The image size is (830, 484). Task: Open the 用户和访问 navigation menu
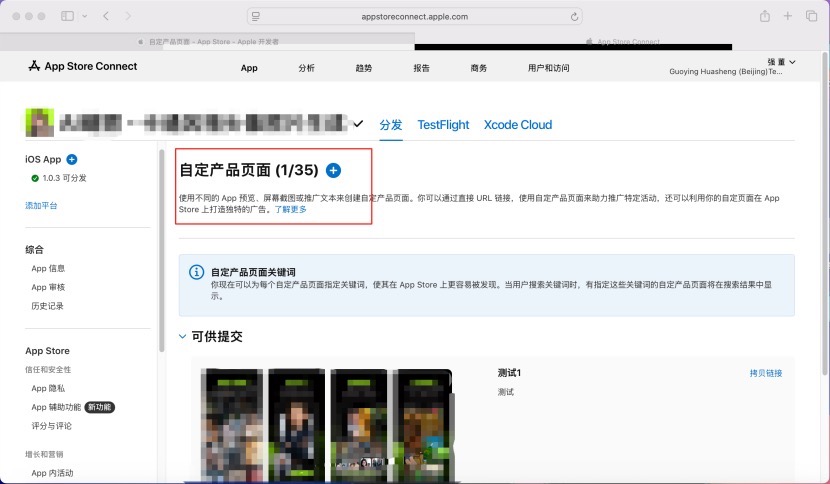(x=548, y=68)
